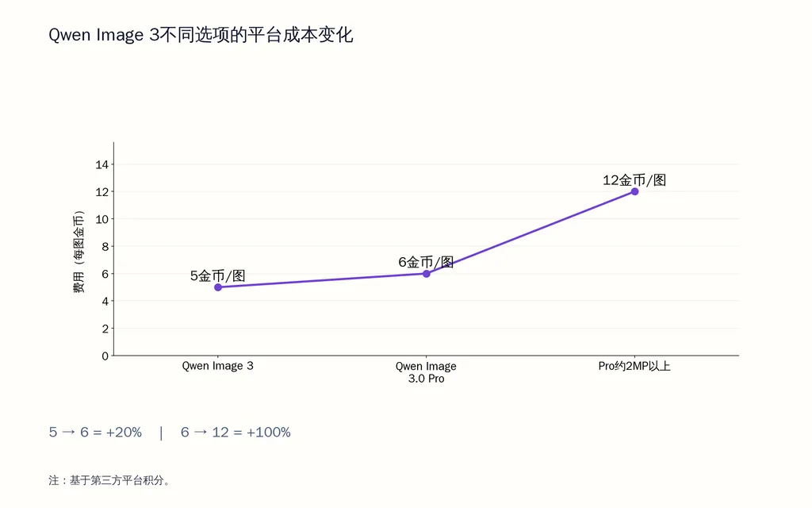Click the y-axis tick value '8'

click(105, 247)
